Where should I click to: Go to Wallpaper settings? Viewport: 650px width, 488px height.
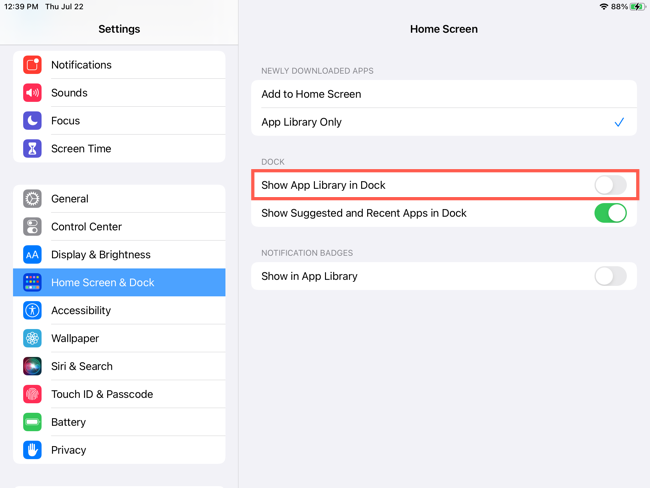point(119,339)
